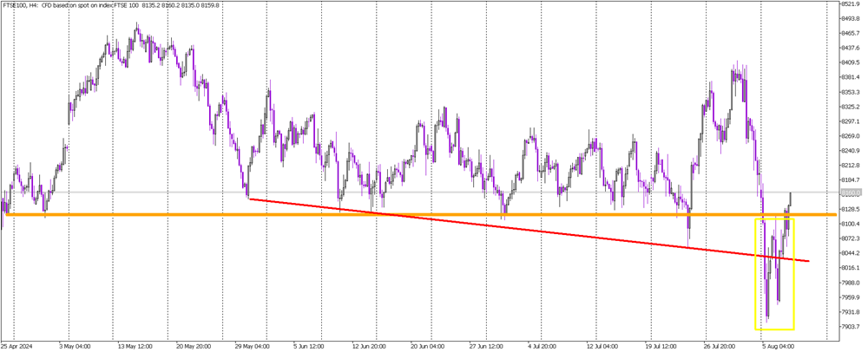
Task: Click the 8493.8 price axis label
Action: 850,19
